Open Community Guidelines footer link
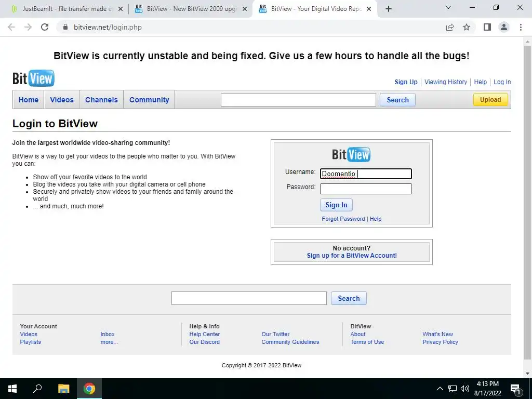Image resolution: width=532 pixels, height=399 pixels. coord(290,342)
